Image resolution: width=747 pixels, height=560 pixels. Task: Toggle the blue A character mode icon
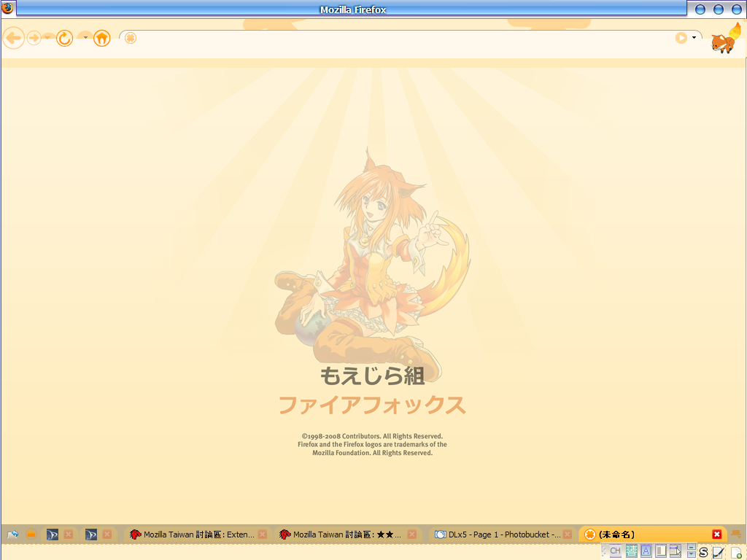pyautogui.click(x=646, y=551)
